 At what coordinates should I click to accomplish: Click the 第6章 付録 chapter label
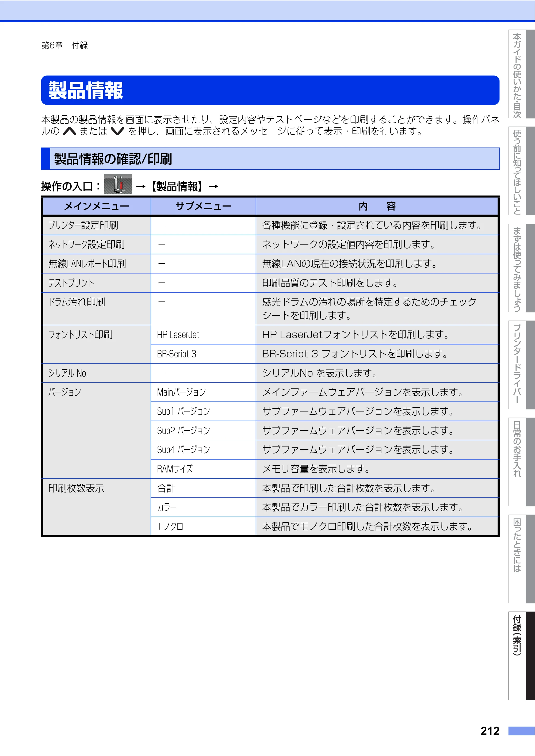[64, 45]
